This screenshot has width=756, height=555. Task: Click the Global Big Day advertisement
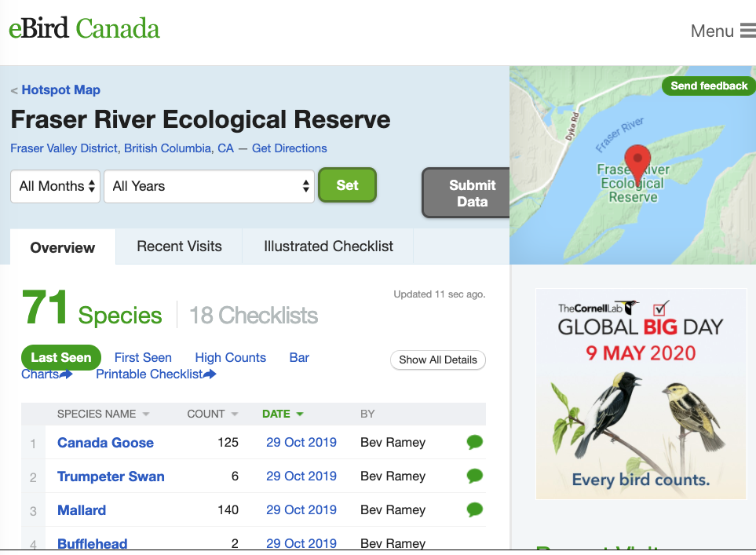641,393
